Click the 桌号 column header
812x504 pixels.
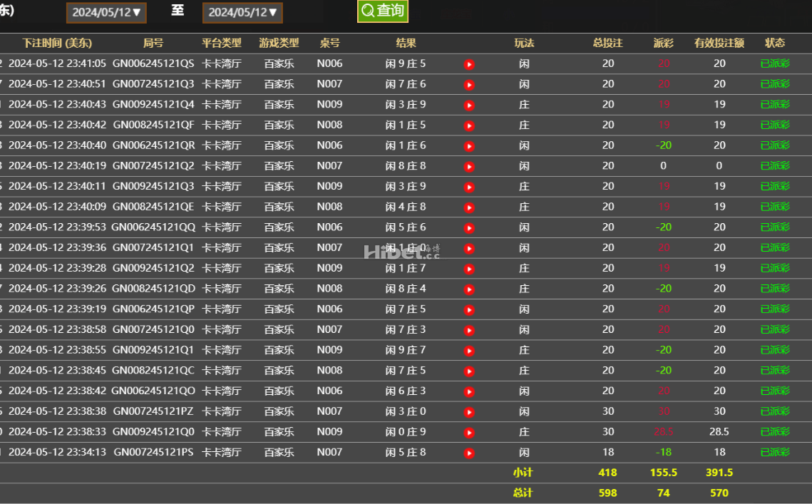pyautogui.click(x=330, y=43)
